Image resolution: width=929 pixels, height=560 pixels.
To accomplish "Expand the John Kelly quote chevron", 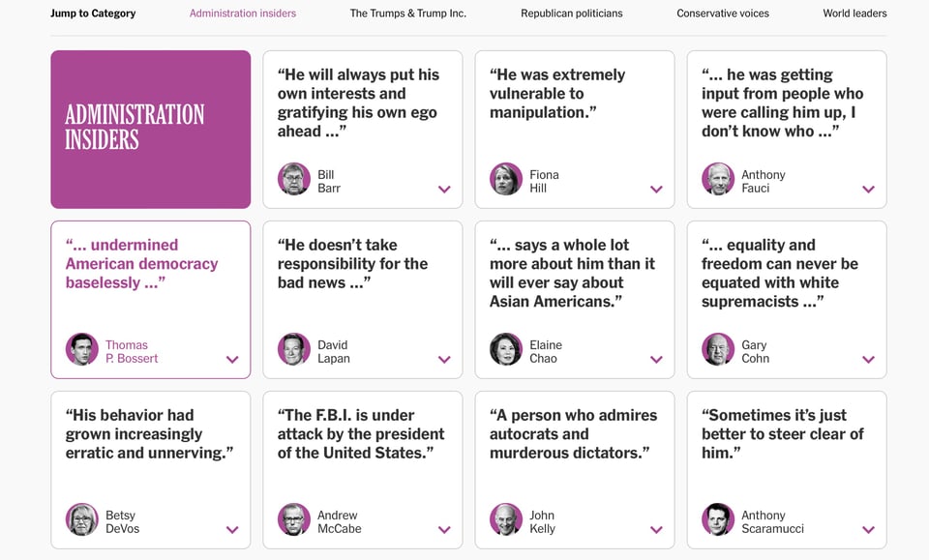I will [x=656, y=530].
